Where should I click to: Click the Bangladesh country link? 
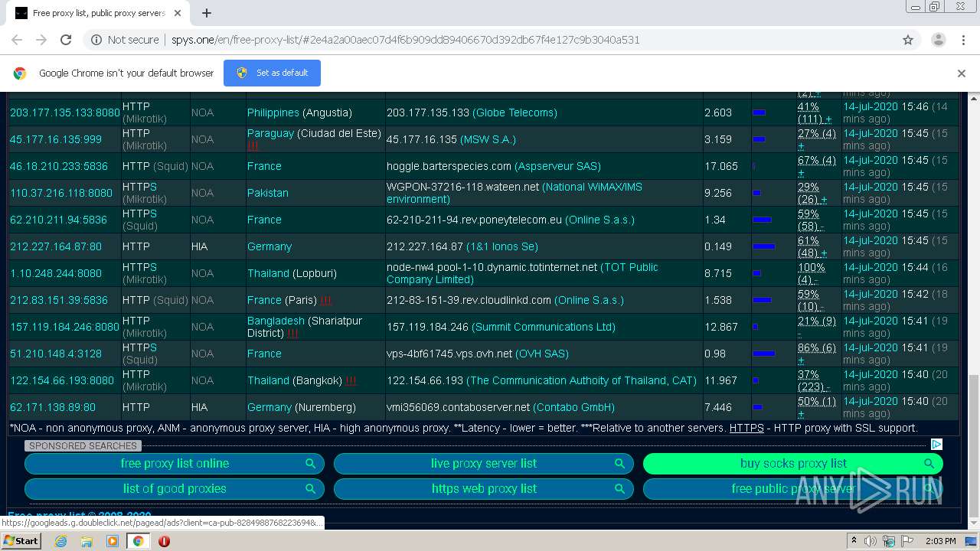tap(276, 321)
